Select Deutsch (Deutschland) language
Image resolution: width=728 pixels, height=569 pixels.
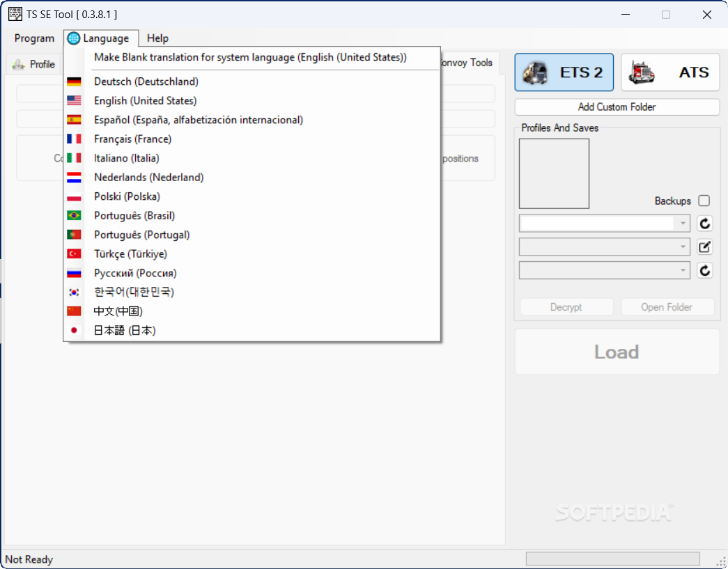251,81
